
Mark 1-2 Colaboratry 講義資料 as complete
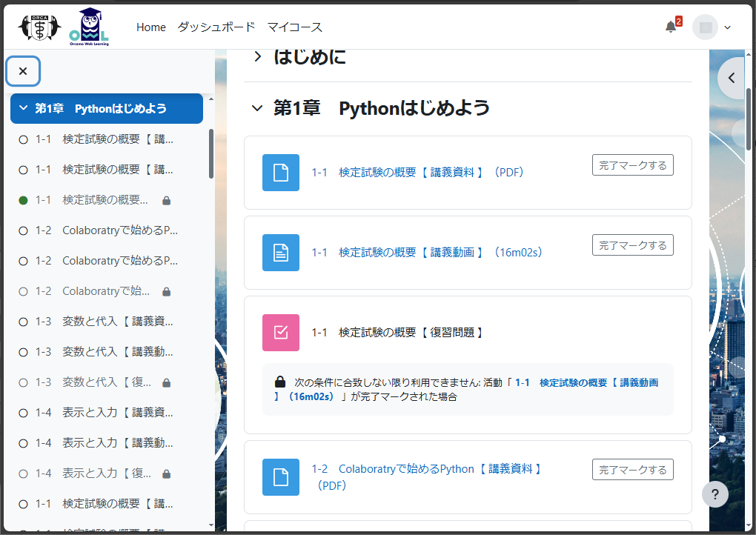click(632, 470)
